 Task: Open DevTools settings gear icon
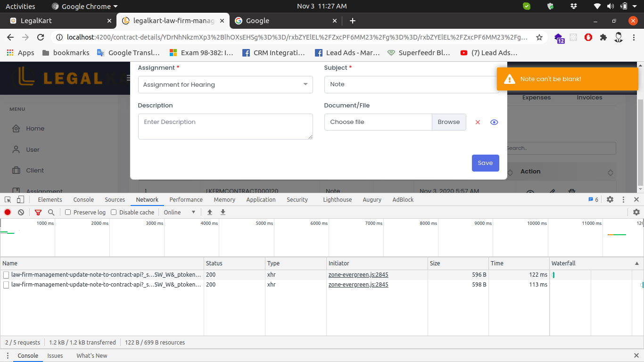pyautogui.click(x=610, y=200)
